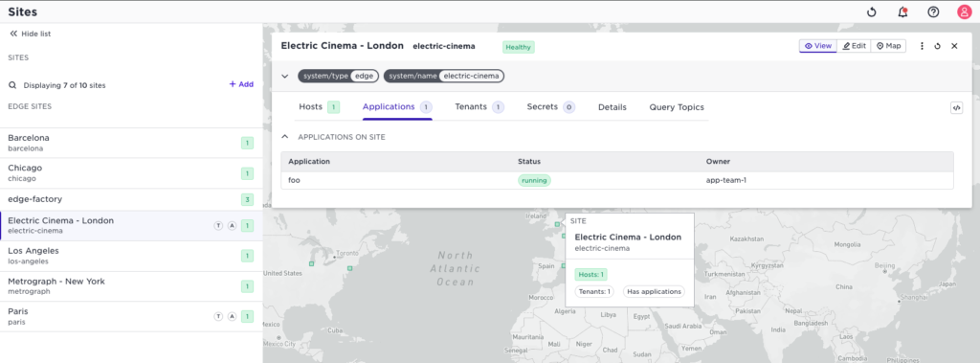Click Hosts: 1 in map popup
This screenshot has height=363, width=980.
coord(591,274)
